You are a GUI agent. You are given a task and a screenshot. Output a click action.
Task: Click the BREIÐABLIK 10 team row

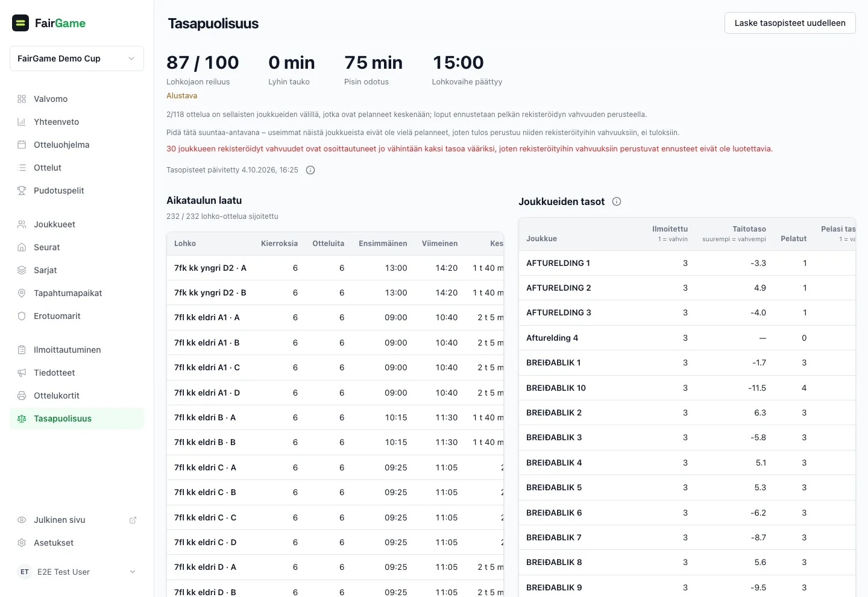click(687, 388)
